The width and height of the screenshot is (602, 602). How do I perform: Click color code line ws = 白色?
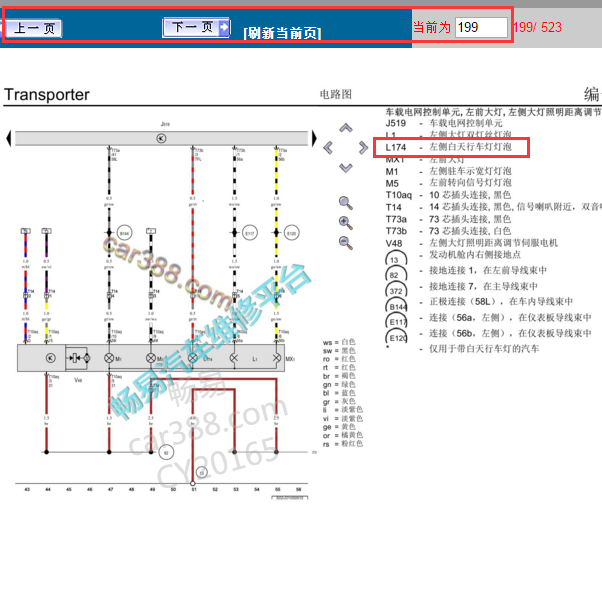coord(339,342)
